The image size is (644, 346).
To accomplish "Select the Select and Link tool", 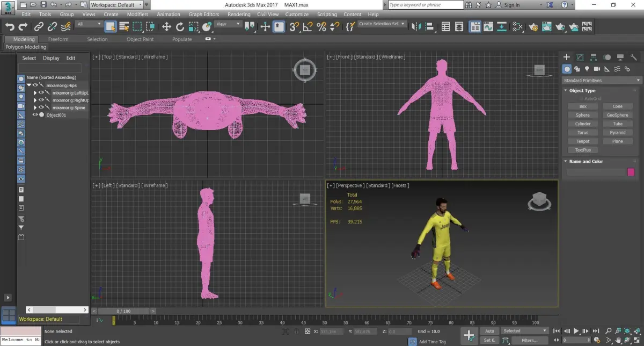I will point(39,26).
